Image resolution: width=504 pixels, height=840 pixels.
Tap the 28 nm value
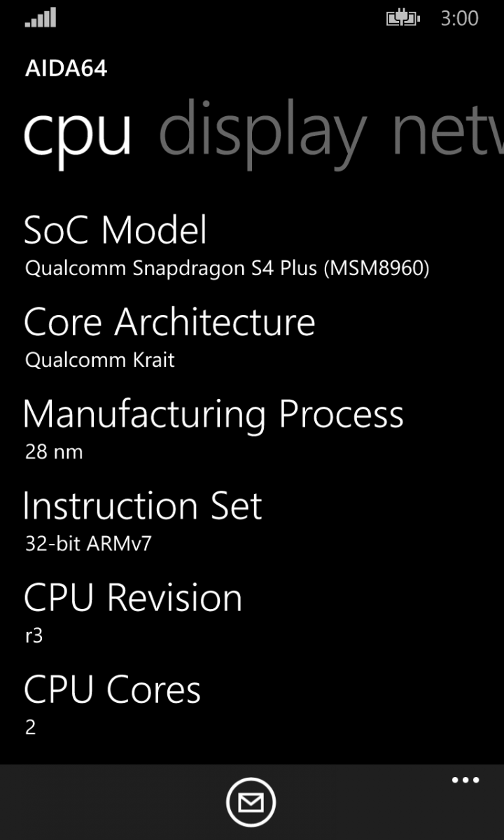(x=54, y=451)
